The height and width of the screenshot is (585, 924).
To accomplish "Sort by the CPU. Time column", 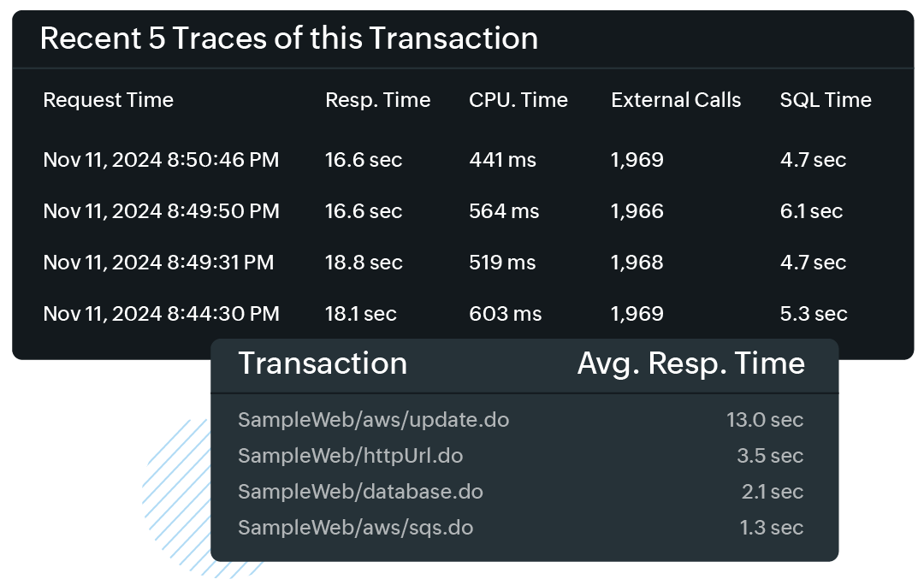I will pos(517,100).
